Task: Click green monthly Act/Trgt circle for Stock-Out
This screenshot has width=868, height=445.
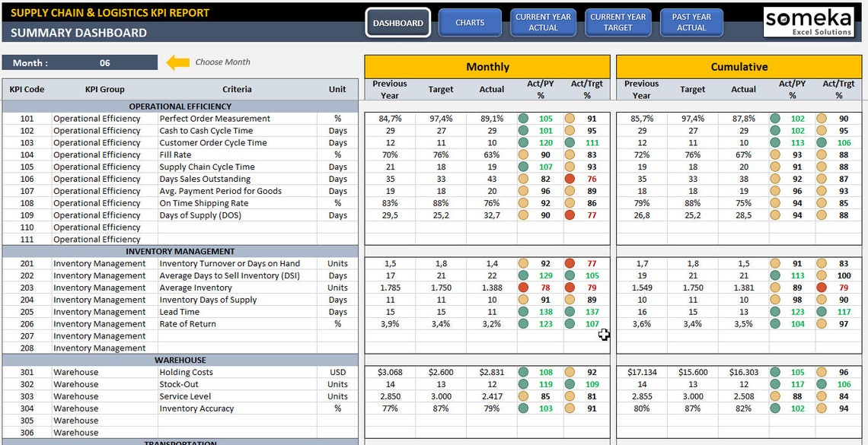Action: 570,384
